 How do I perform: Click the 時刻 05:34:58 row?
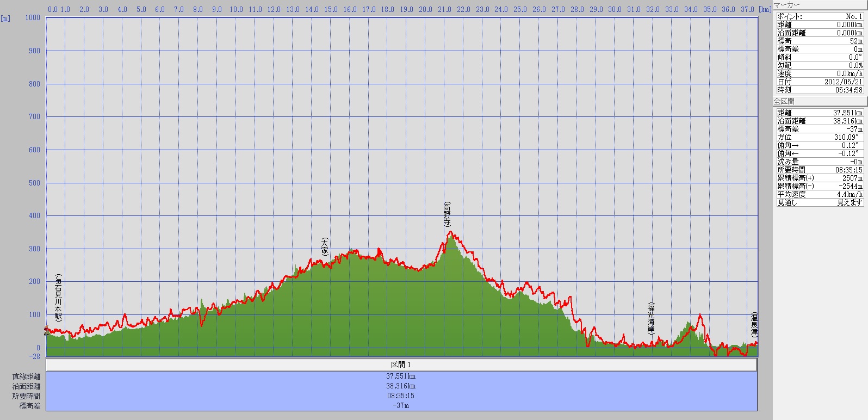tap(820, 90)
